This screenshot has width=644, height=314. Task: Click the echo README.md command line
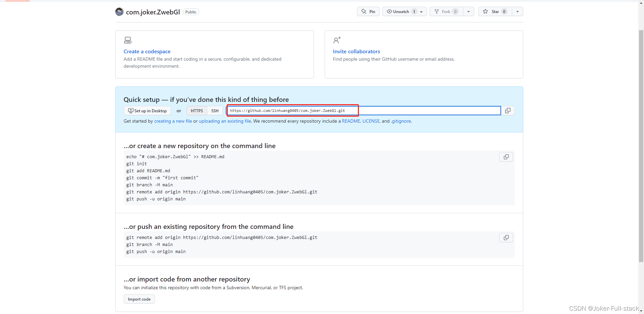(175, 156)
